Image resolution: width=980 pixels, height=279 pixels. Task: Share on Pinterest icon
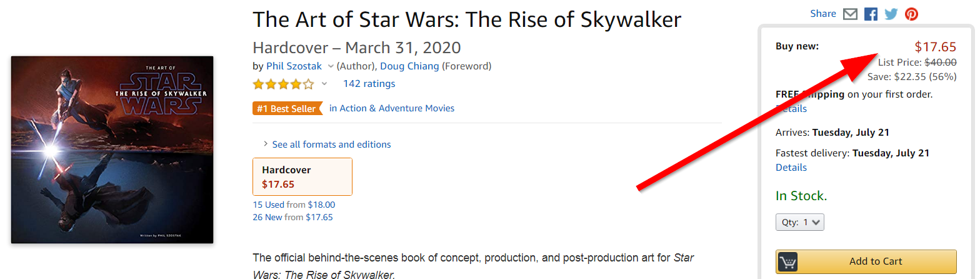tap(911, 14)
